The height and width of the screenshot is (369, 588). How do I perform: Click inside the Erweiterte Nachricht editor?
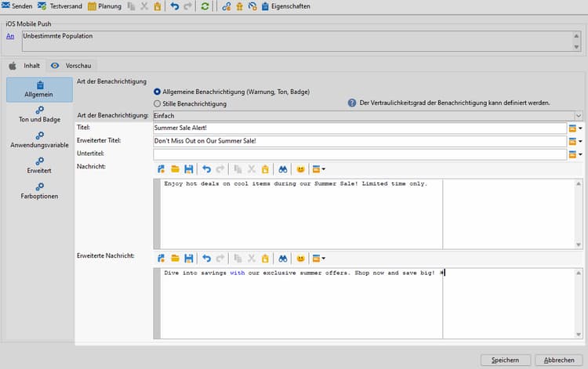click(368, 303)
